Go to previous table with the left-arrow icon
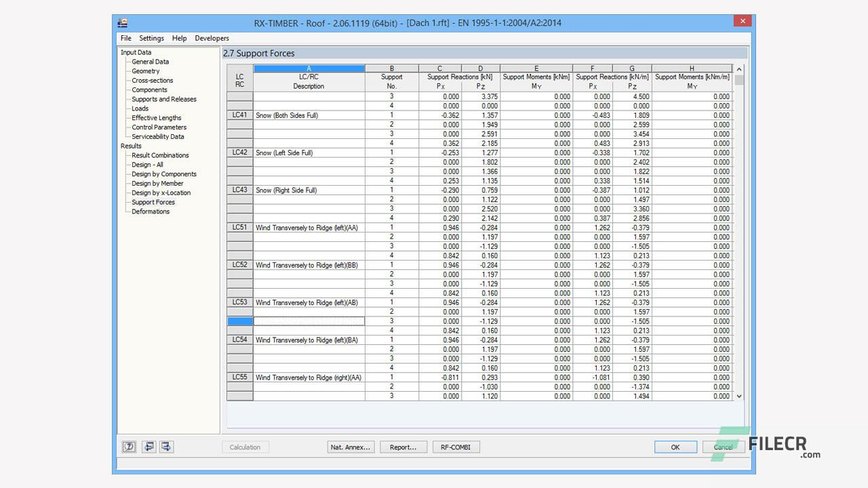The width and height of the screenshot is (868, 488). 148,447
